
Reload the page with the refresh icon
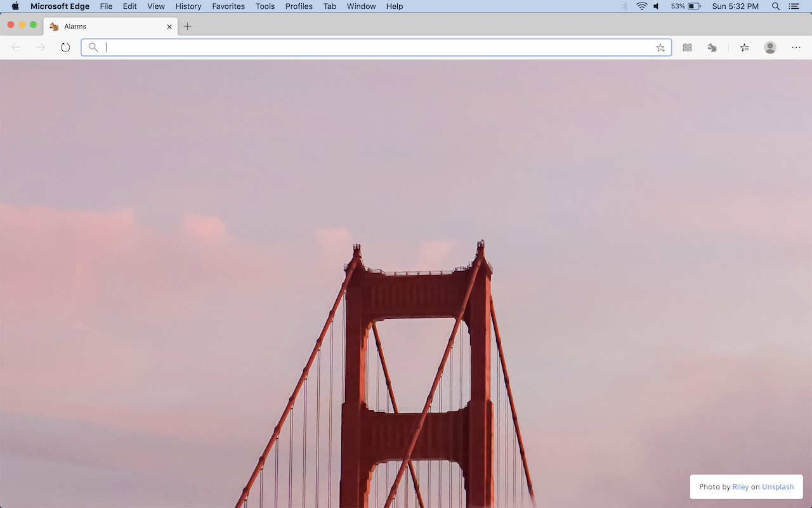pos(65,48)
